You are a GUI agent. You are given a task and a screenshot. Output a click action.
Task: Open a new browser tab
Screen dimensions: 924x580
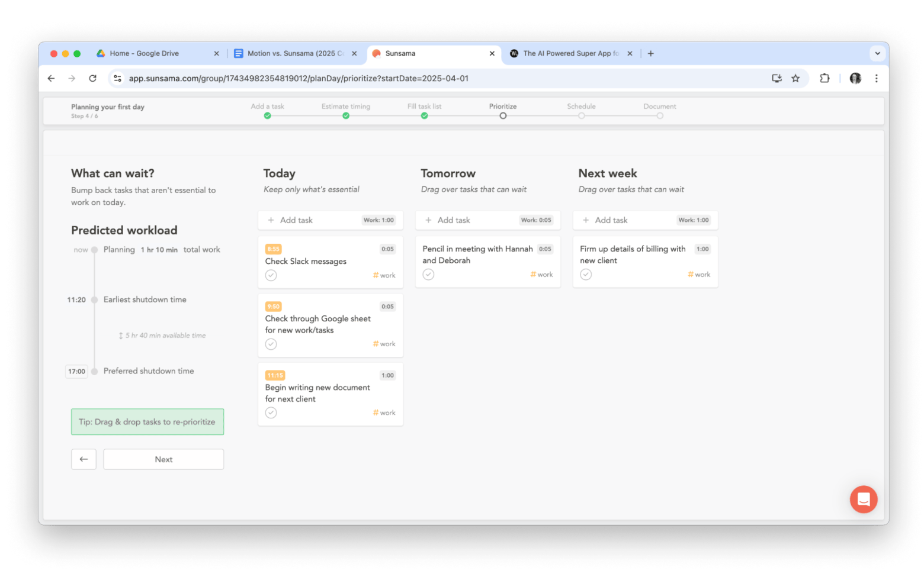pos(650,53)
